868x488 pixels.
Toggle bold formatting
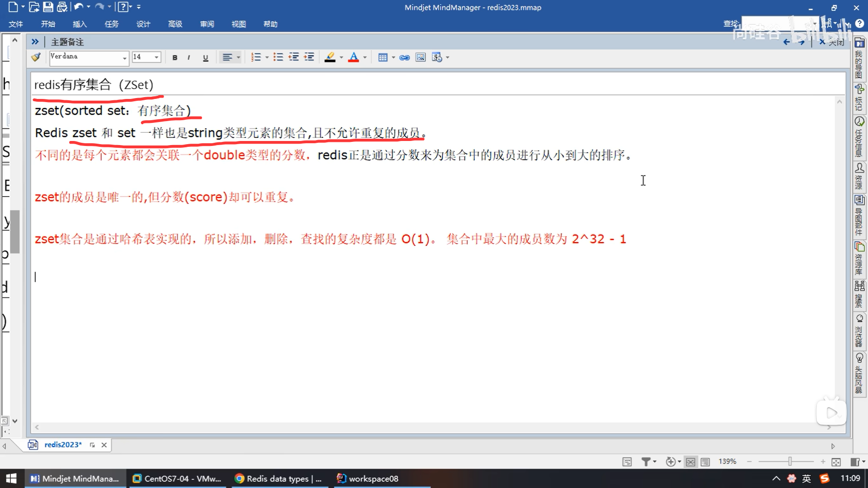pos(175,57)
